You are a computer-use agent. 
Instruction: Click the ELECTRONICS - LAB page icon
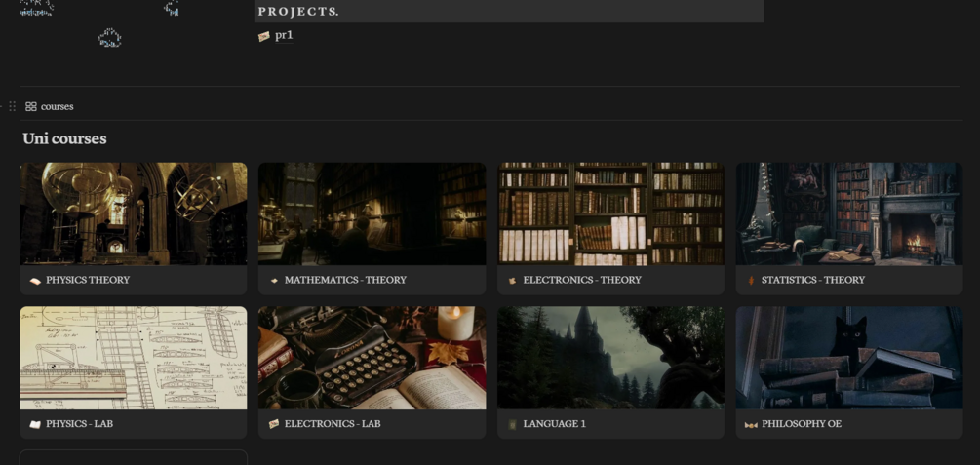(274, 424)
